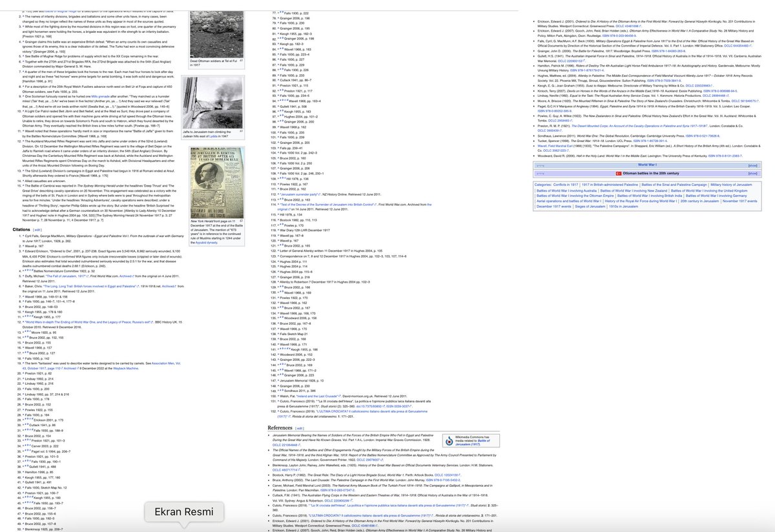Open the World War I navbox title link
Screen dimensions: 775x532
pos(647,165)
